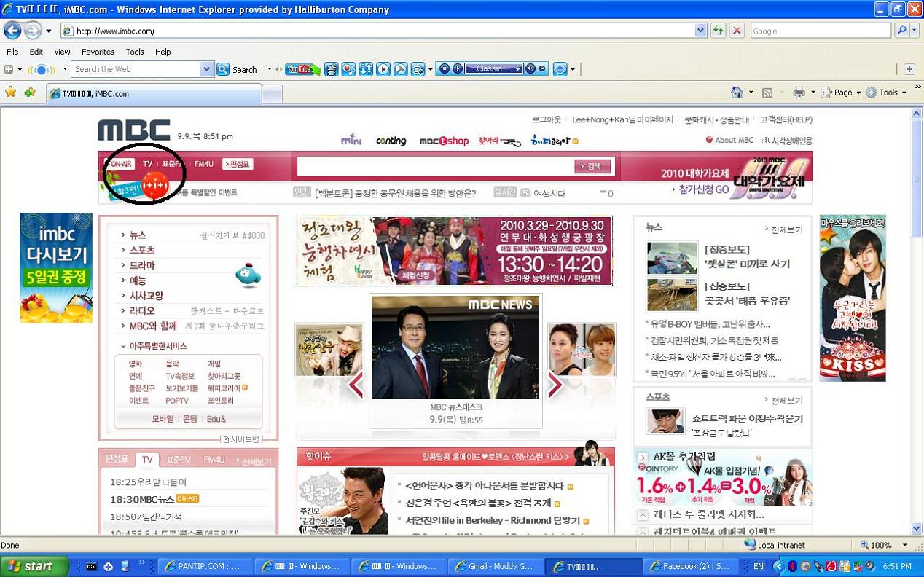This screenshot has height=577, width=924.
Task: Open the mini service logo
Action: tap(351, 139)
